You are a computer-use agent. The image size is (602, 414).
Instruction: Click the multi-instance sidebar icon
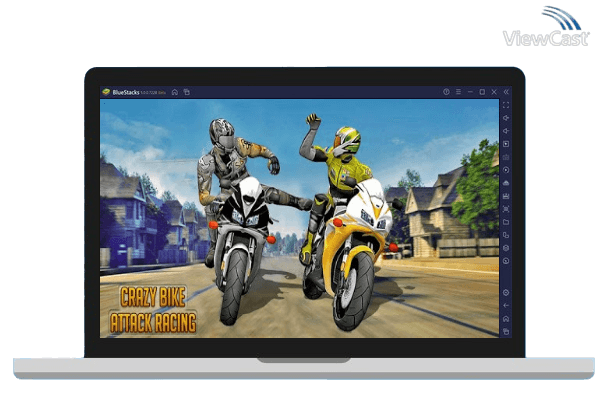pos(506,235)
